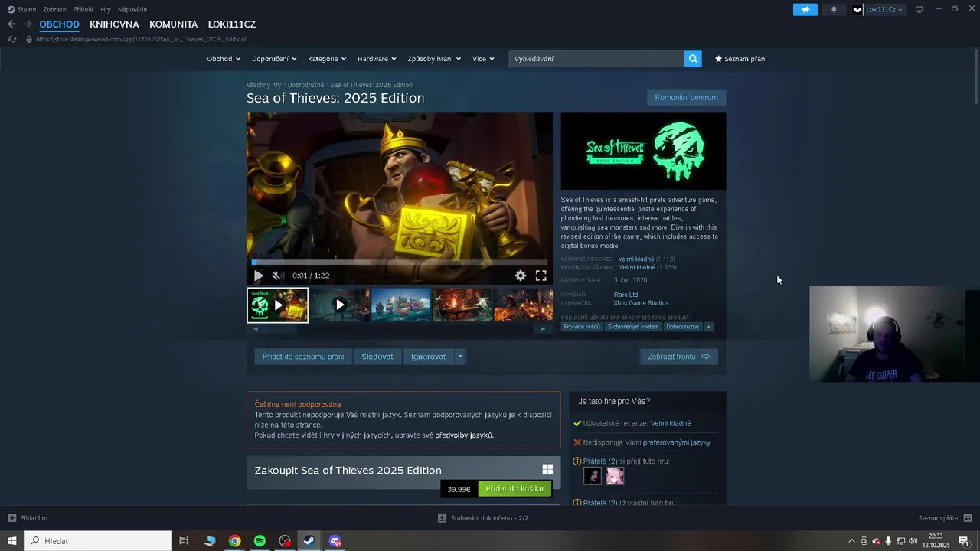Expand the Ignorovat options arrow
The height and width of the screenshot is (551, 980).
pyautogui.click(x=459, y=357)
